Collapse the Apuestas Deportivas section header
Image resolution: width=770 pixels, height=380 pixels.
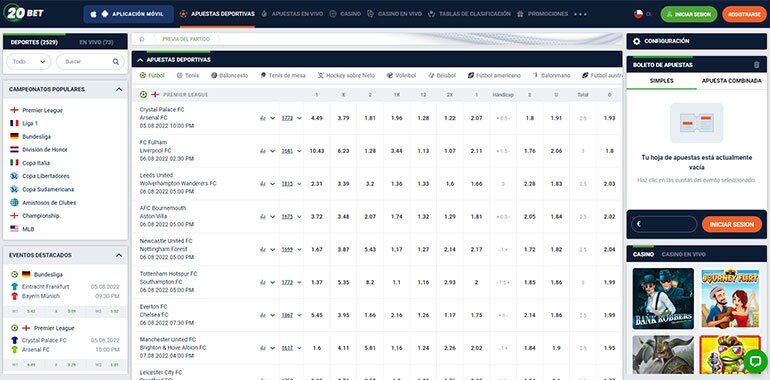click(x=140, y=60)
